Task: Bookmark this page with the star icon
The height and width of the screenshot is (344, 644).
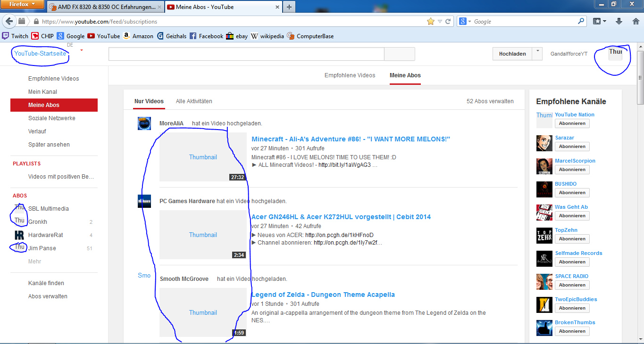Action: (x=430, y=21)
